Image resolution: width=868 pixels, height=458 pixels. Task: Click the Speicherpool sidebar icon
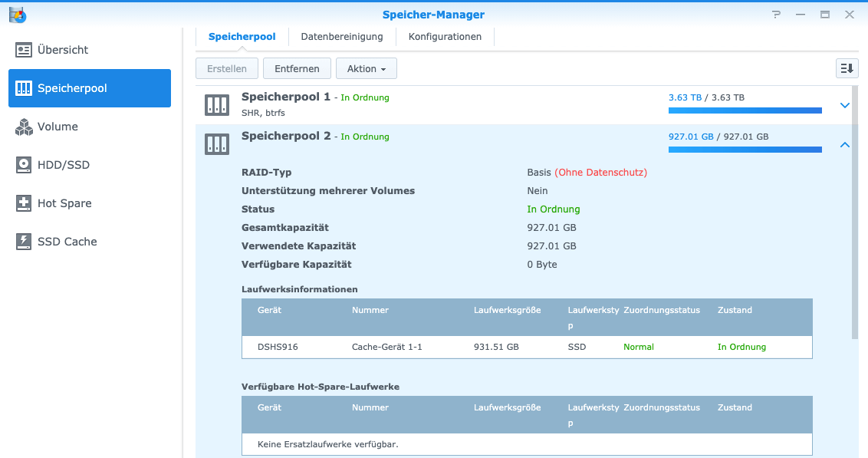click(x=23, y=88)
